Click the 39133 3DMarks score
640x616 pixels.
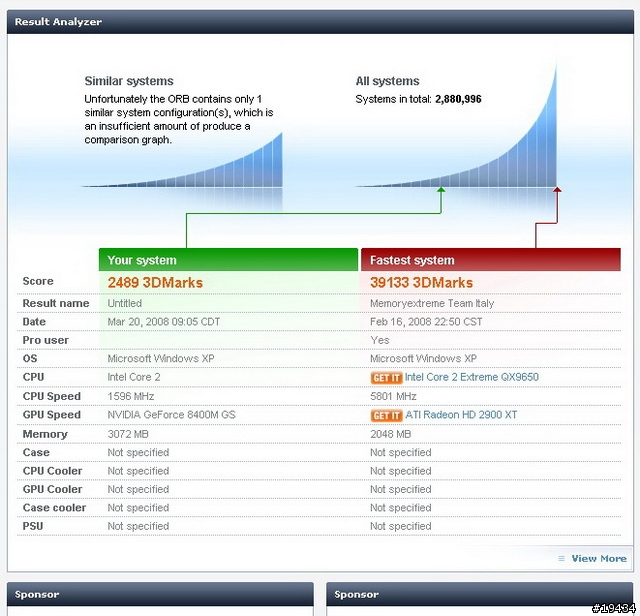point(421,282)
